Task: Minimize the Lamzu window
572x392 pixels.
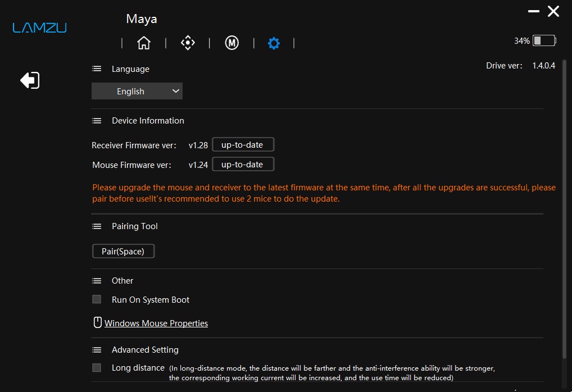Action: point(534,11)
